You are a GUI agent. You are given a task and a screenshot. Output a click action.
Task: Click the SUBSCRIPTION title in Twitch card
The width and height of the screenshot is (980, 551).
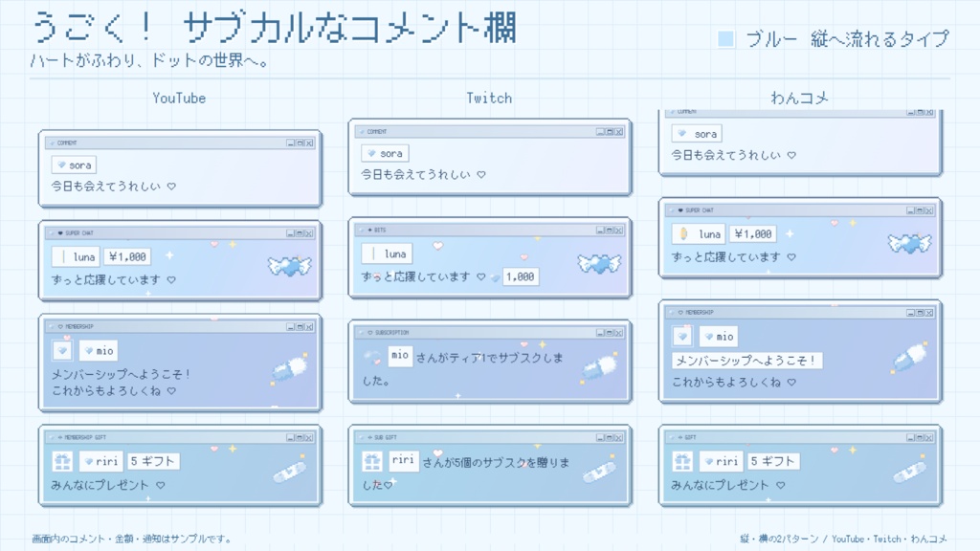pyautogui.click(x=391, y=333)
